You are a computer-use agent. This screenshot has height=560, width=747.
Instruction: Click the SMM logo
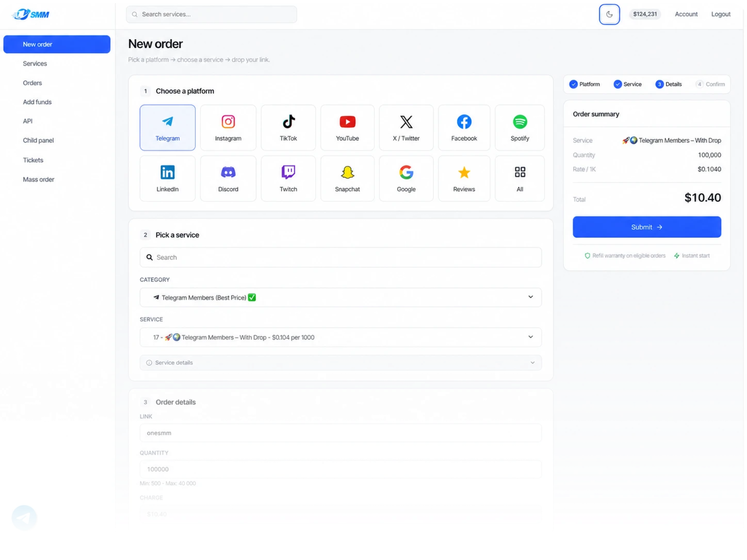coord(30,14)
